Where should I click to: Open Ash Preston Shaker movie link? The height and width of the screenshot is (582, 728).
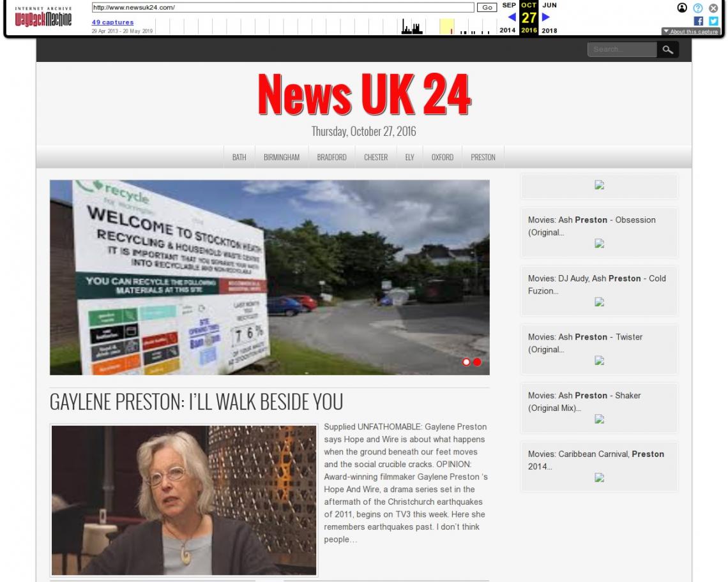tap(584, 401)
